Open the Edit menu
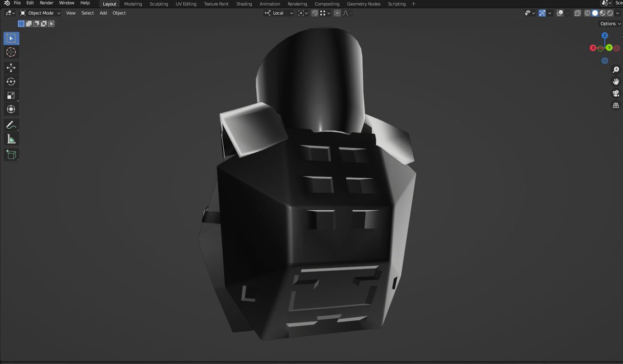 pyautogui.click(x=30, y=3)
